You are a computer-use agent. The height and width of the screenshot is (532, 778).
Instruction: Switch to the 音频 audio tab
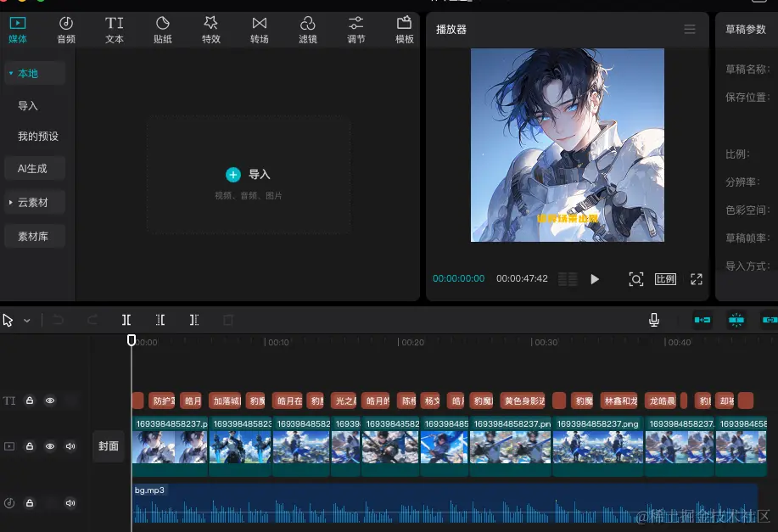coord(66,30)
